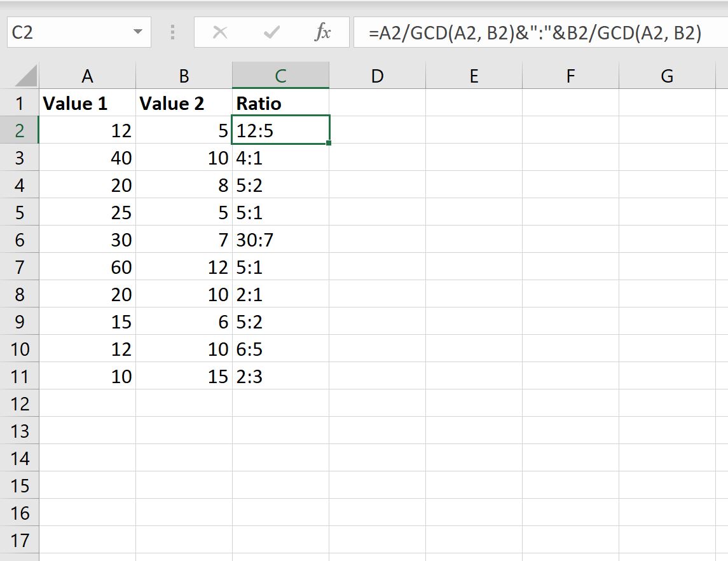Select column C header

[280, 75]
